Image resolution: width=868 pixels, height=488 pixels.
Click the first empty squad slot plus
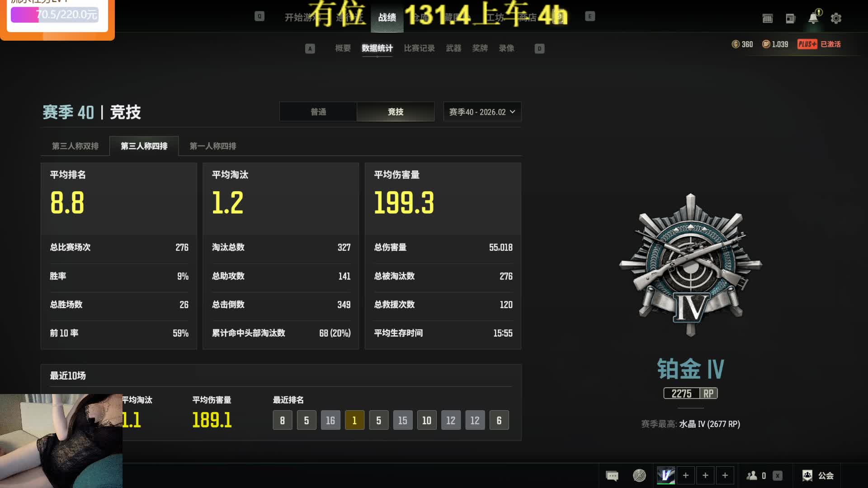coord(686,475)
